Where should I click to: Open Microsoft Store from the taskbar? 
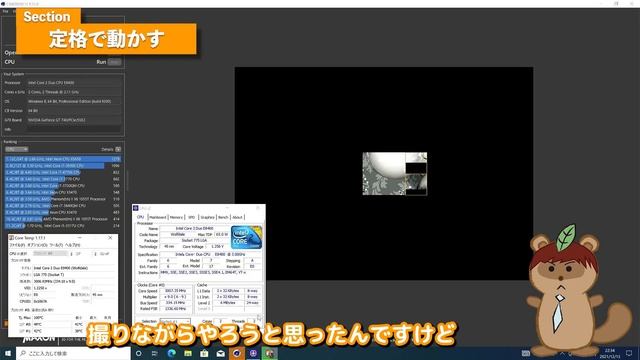pyautogui.click(x=204, y=353)
